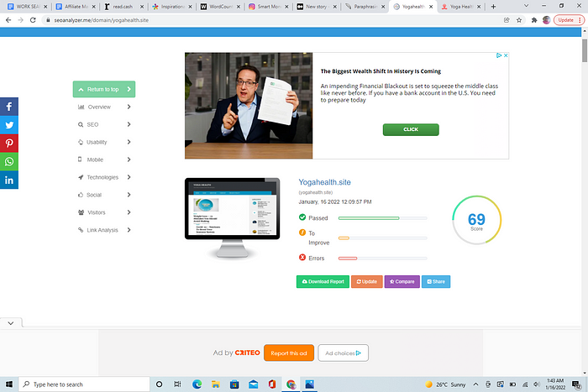Open Windows Start menu
Viewport: 588px width, 392px height.
tap(9, 384)
